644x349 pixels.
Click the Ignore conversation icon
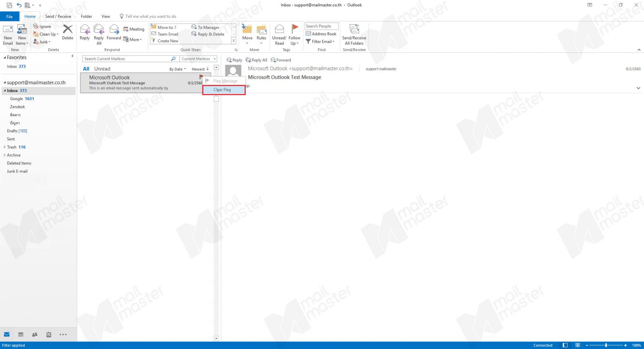42,27
